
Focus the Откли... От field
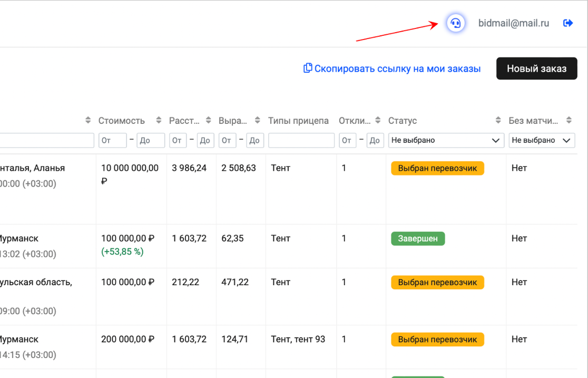[x=348, y=140]
